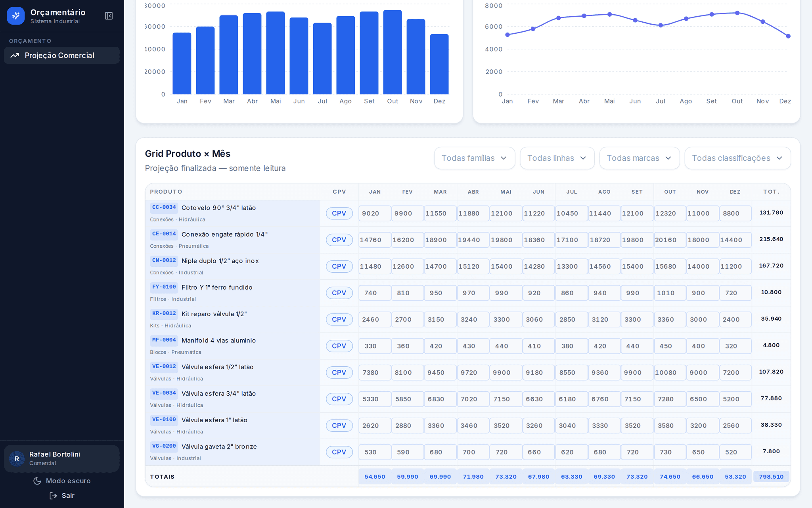This screenshot has height=508, width=812.
Task: Click the Jan field 330 for Manifold
Action: pos(375,346)
